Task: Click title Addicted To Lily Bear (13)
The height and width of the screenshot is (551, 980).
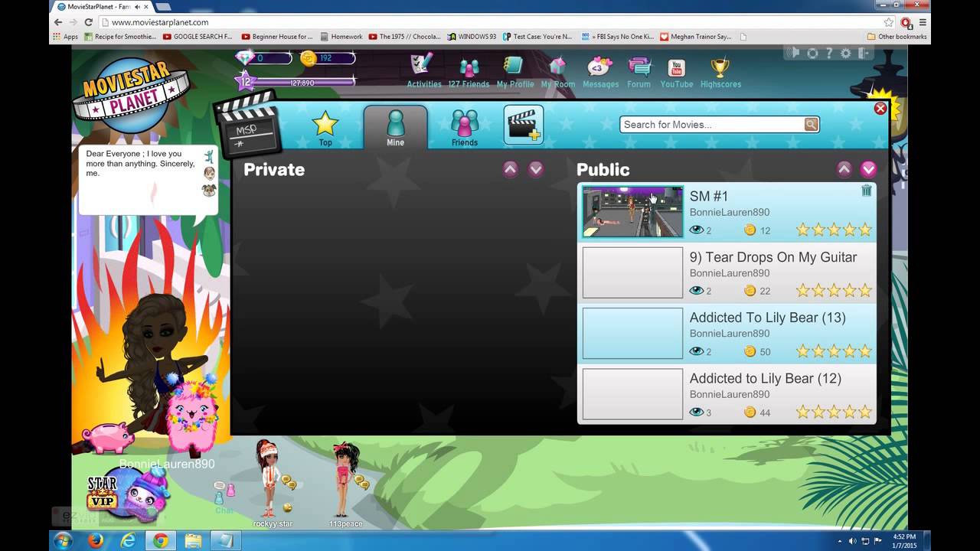Action: (768, 318)
